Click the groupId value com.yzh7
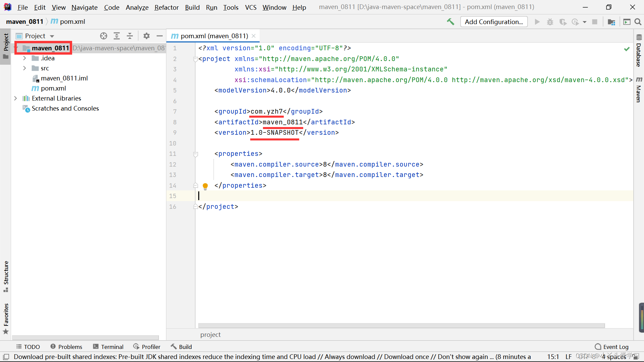 pos(267,112)
